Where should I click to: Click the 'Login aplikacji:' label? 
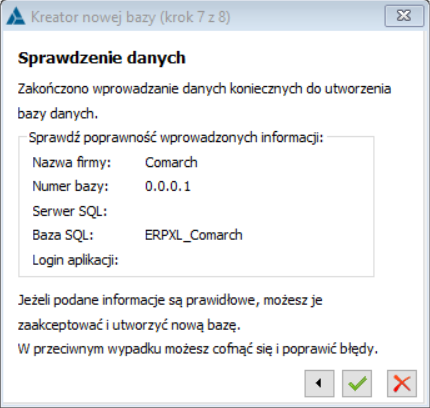tap(75, 260)
